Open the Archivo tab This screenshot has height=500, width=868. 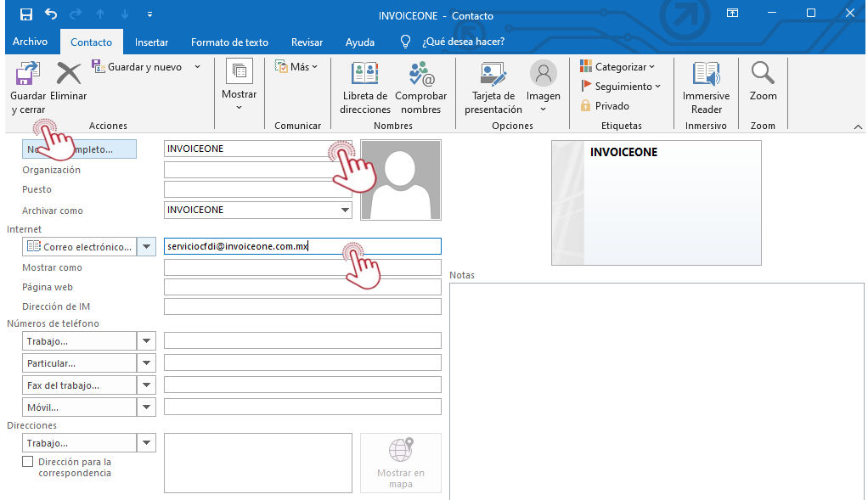coord(30,42)
